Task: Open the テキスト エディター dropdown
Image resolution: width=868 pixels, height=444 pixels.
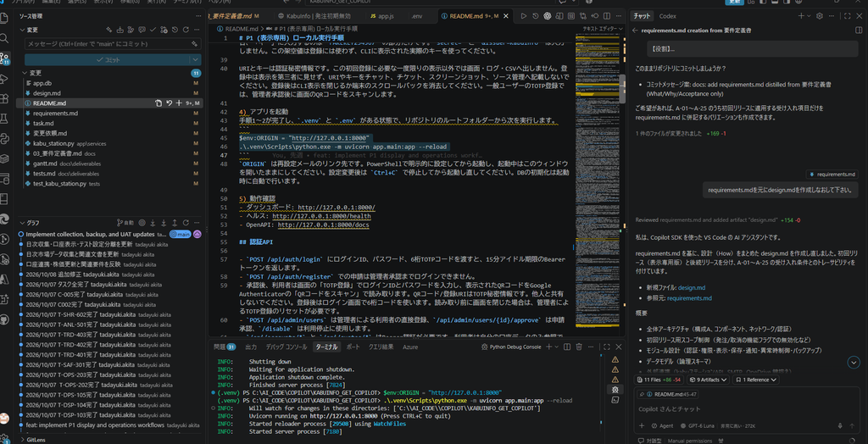Action: click(604, 28)
